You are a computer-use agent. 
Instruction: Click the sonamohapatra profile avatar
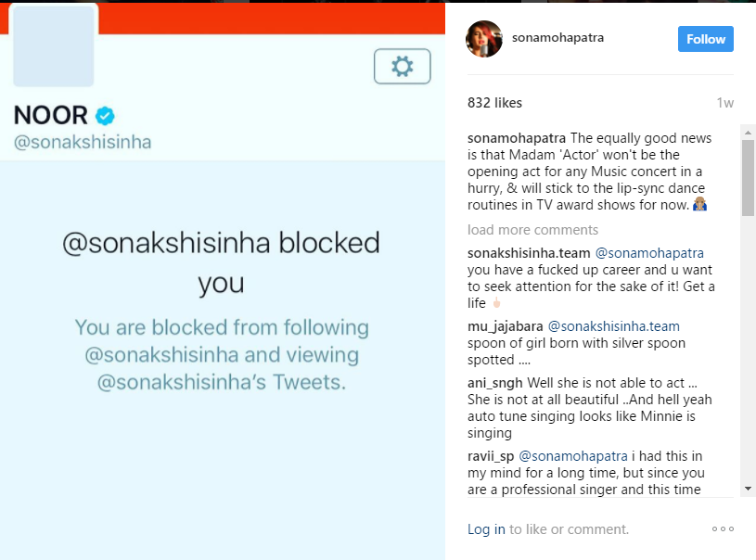point(484,39)
